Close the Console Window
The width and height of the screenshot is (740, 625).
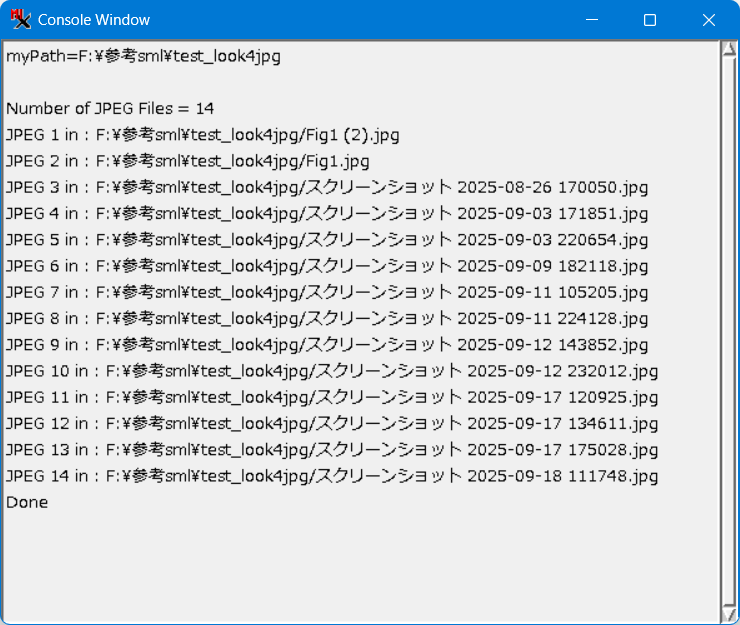tap(708, 20)
